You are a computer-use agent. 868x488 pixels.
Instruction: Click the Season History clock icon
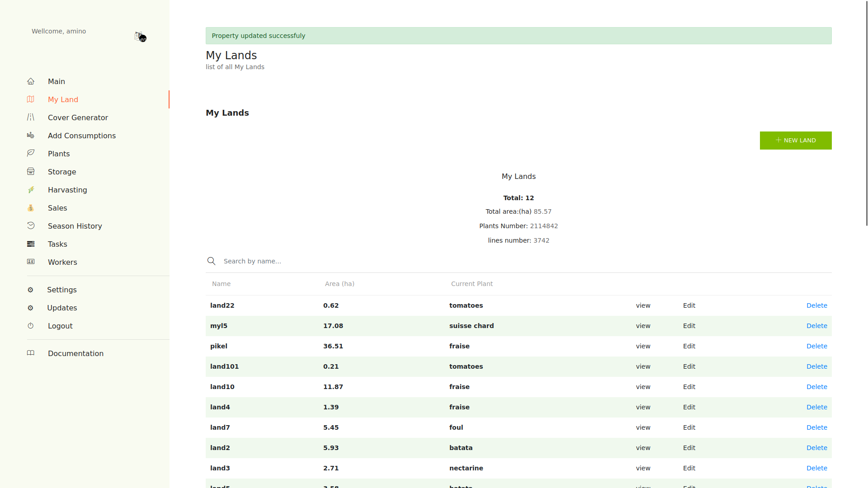coord(31,226)
